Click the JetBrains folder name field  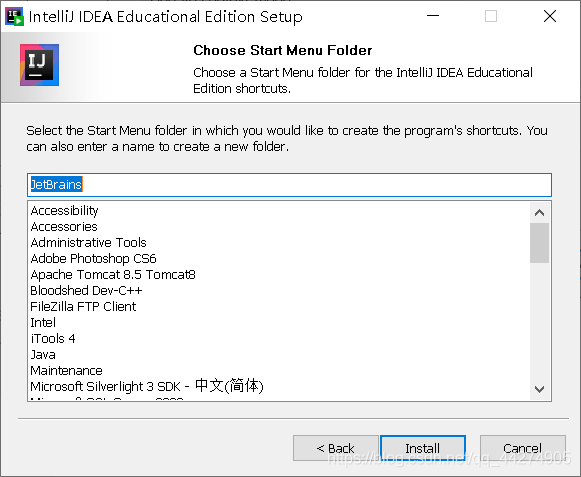pyautogui.click(x=289, y=185)
